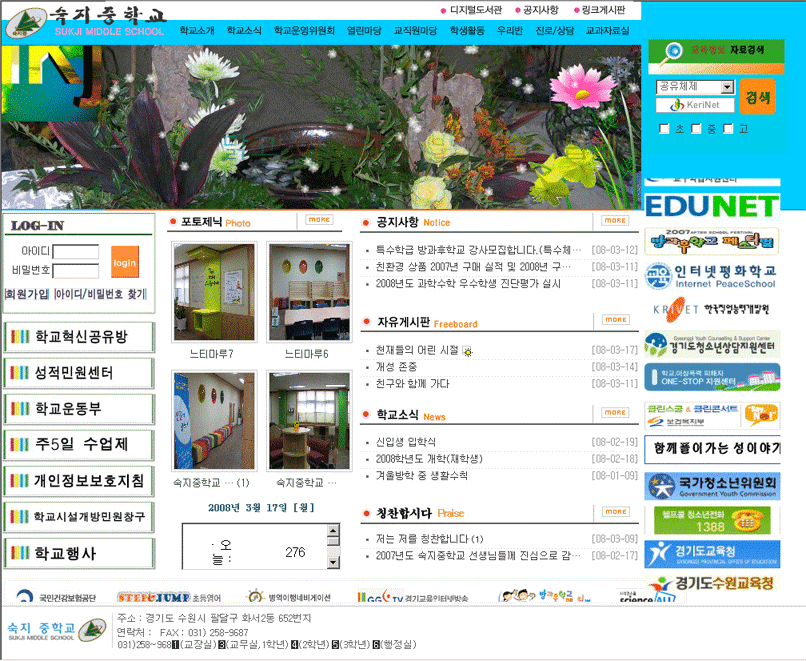Click the 회원가입 sign-up link
This screenshot has width=806, height=661.
click(x=27, y=294)
